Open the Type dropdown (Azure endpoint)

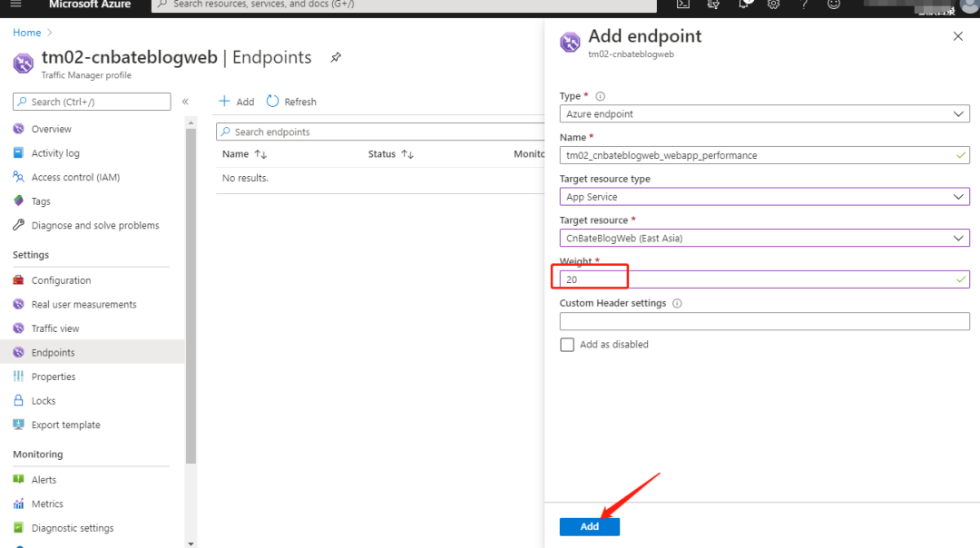pyautogui.click(x=764, y=113)
